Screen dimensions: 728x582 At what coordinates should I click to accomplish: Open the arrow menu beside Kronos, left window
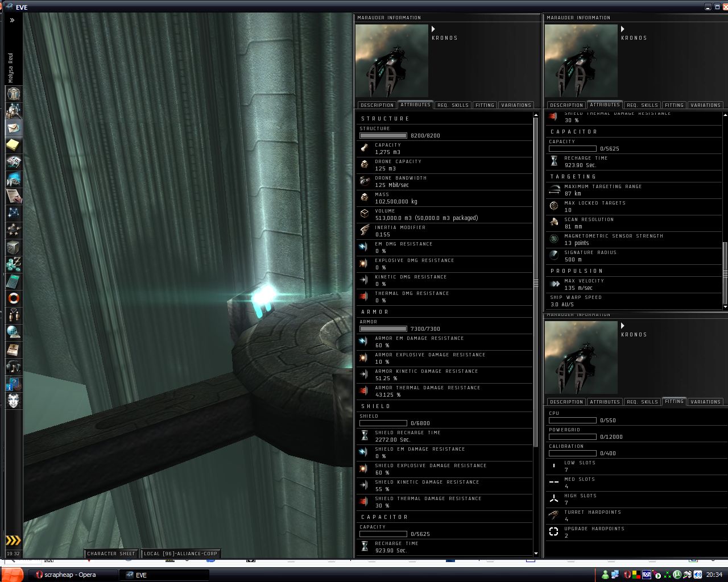[433, 29]
